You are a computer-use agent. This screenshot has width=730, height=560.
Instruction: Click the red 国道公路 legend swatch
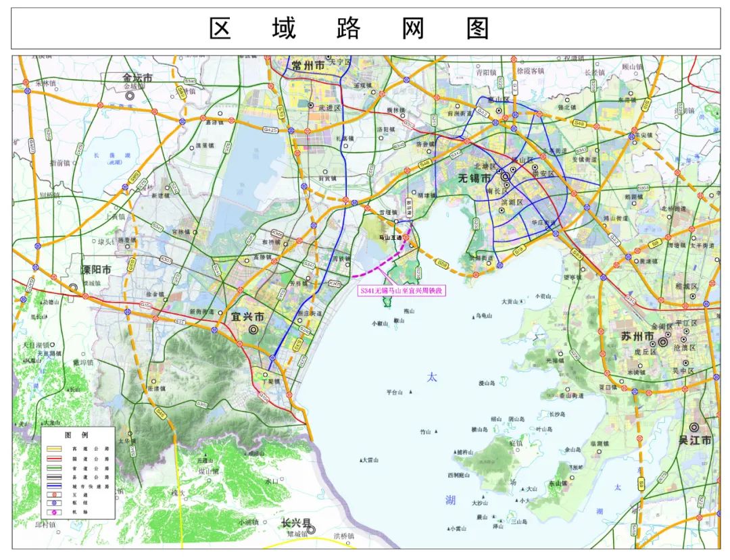[54, 458]
